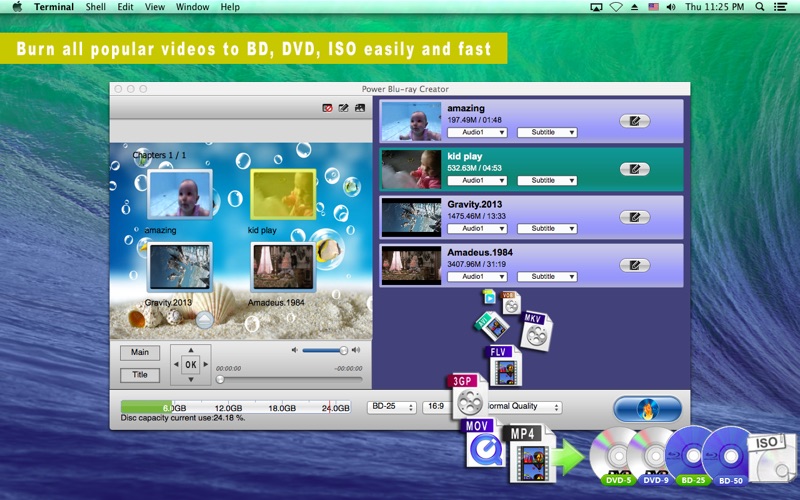
Task: Open the 16:9 aspect ratio dropdown
Action: 438,407
